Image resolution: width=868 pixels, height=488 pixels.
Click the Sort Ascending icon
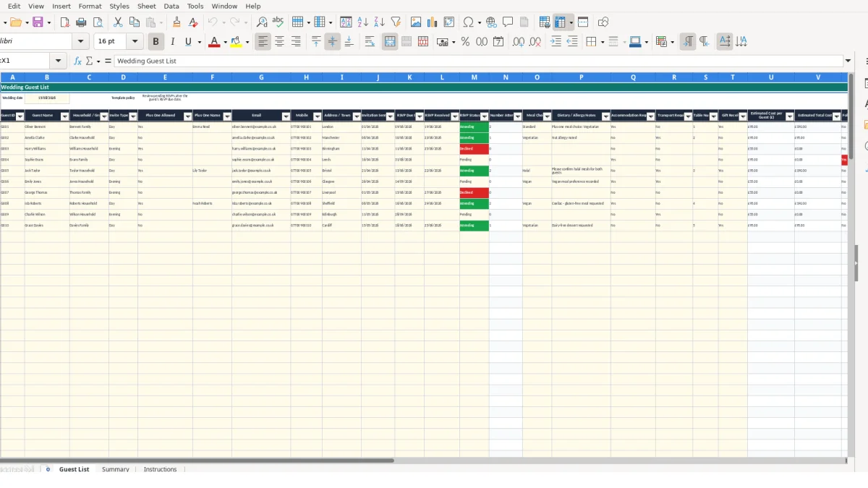click(x=363, y=22)
